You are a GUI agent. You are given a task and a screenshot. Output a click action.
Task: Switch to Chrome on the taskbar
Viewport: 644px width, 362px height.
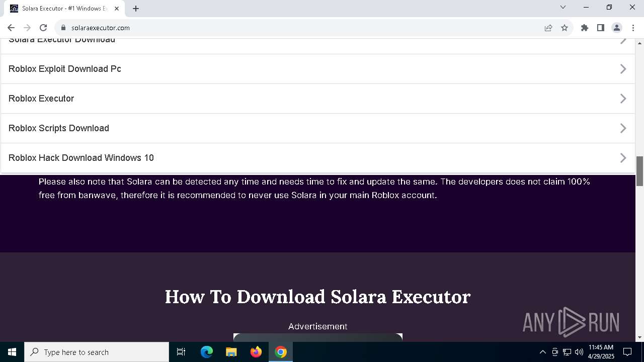click(x=281, y=352)
